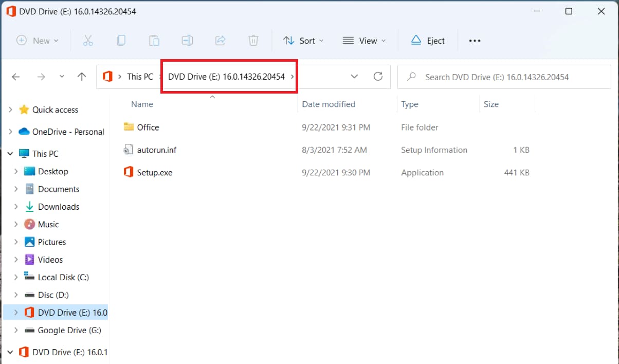The image size is (619, 364).
Task: Navigate back with the left arrow
Action: [x=16, y=77]
